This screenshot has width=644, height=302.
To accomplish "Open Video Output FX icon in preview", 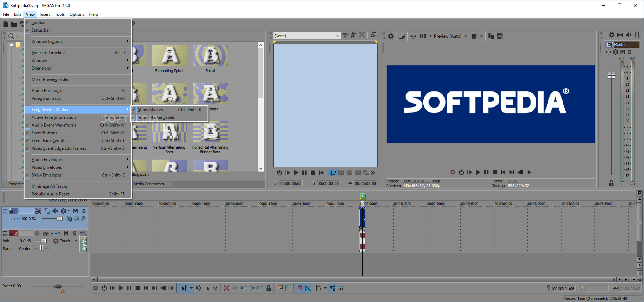I will click(413, 36).
